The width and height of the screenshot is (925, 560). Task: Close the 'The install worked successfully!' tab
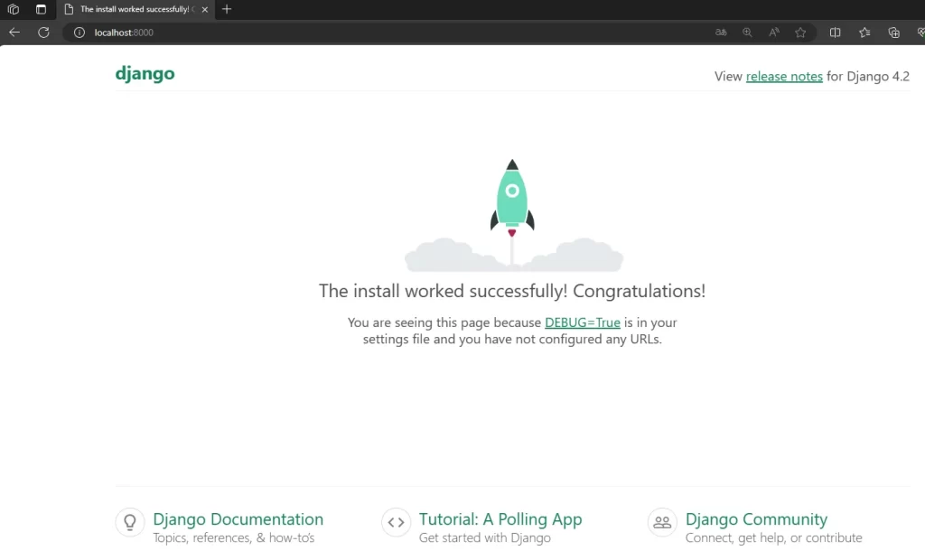(205, 9)
